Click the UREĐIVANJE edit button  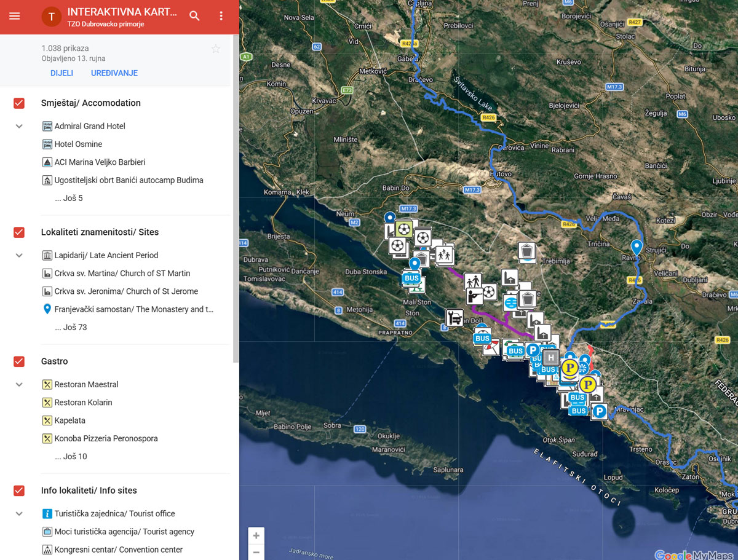[x=114, y=73]
